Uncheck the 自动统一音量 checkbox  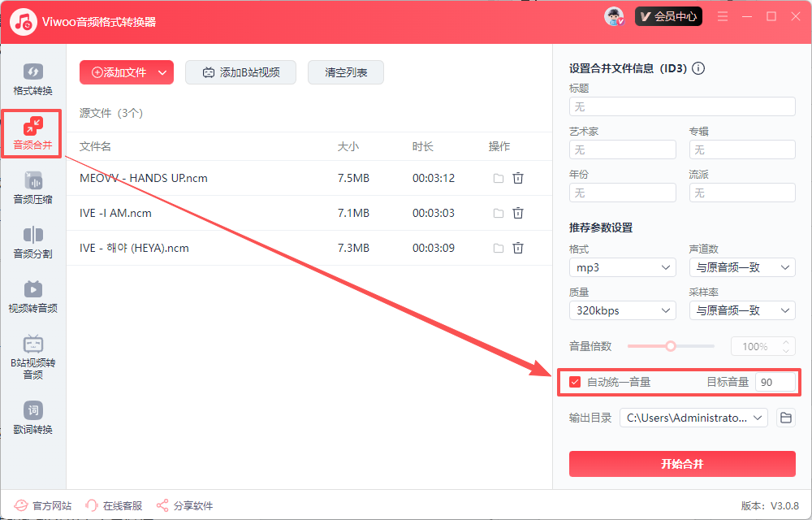point(575,382)
